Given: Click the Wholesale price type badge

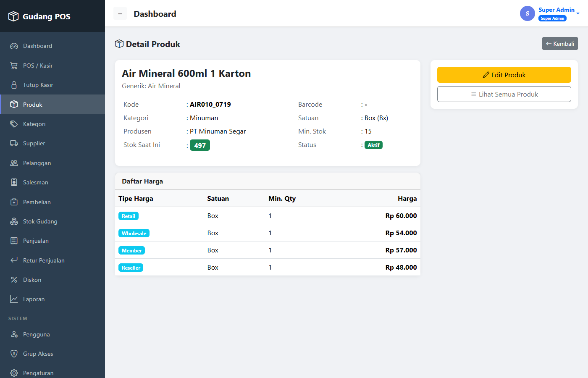Looking at the screenshot, I should pos(134,233).
